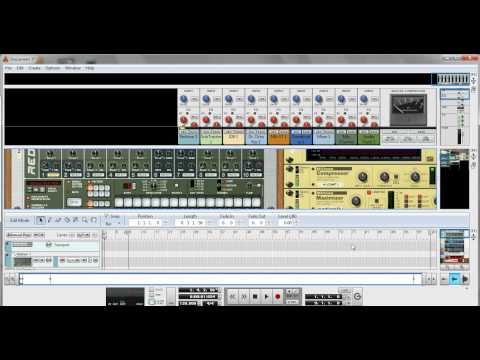Open the Edit menu

(x=20, y=68)
